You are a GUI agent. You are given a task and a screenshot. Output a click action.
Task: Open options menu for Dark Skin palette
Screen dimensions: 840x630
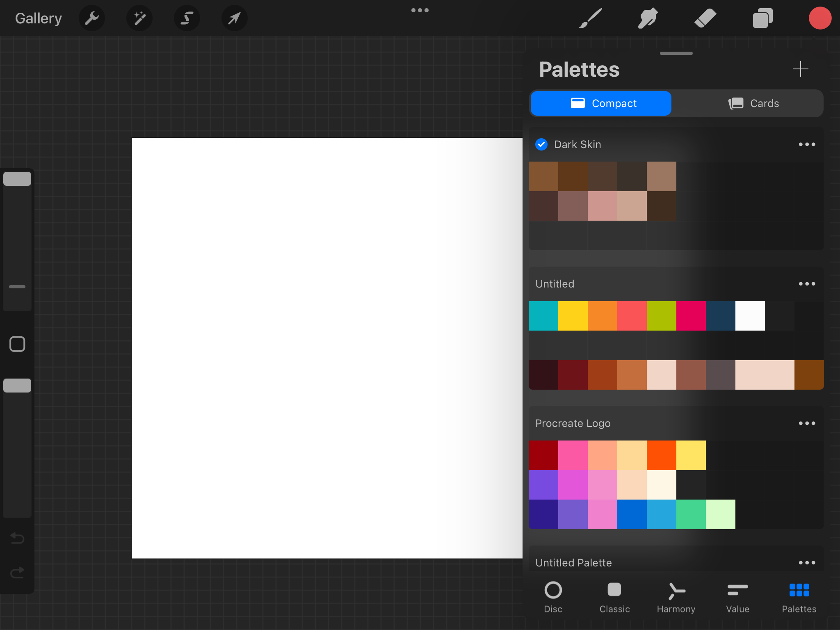(x=807, y=144)
